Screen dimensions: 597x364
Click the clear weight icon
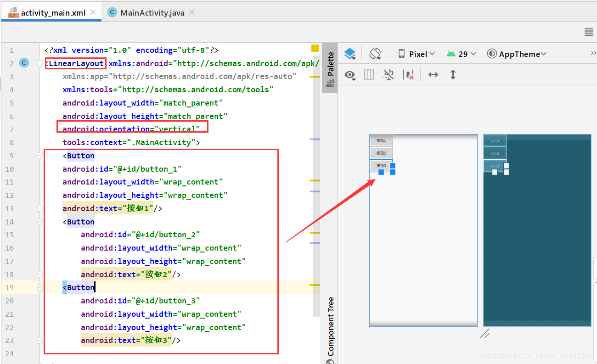(x=408, y=75)
